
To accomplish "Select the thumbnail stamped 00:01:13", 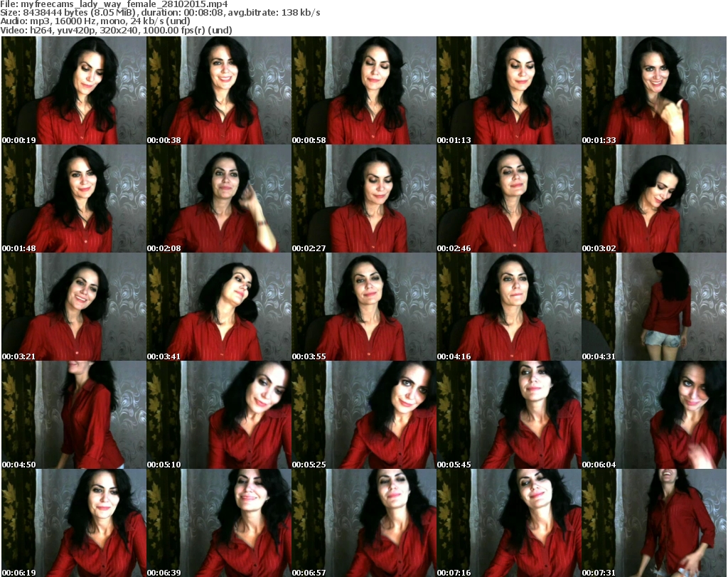I will click(x=509, y=90).
